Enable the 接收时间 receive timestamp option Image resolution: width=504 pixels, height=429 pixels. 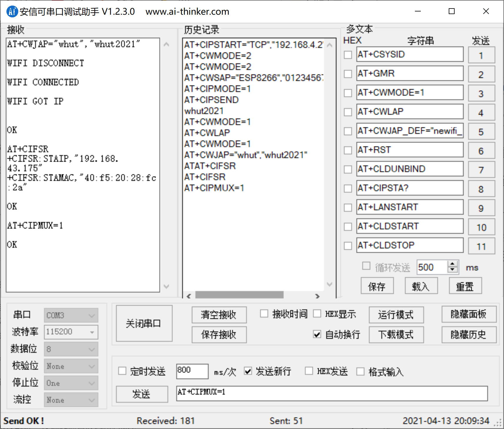(x=264, y=314)
